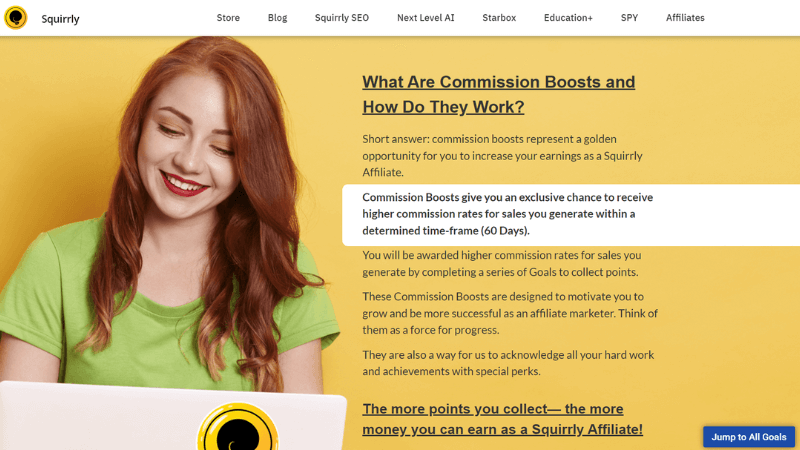Click the Squirrly brand name text

(60, 19)
